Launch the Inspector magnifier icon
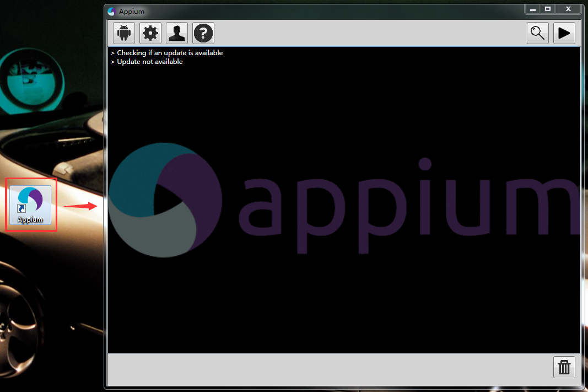Screen dimensions: 588x392 pos(538,33)
